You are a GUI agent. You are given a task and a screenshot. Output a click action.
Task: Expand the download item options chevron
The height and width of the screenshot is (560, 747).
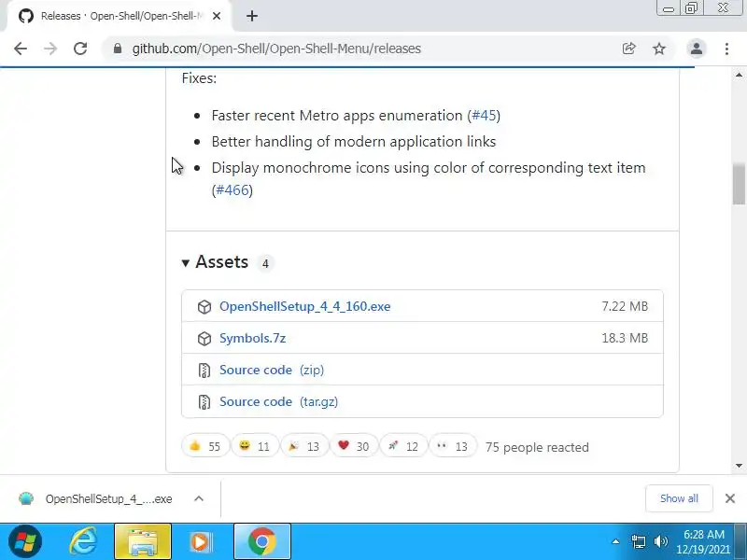(199, 498)
